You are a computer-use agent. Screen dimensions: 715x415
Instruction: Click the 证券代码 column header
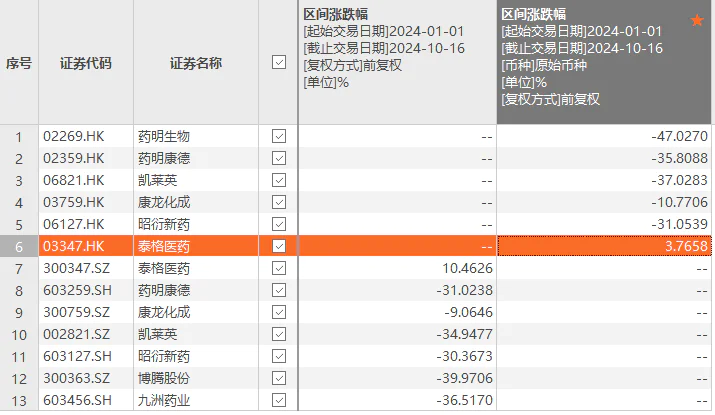(x=86, y=63)
